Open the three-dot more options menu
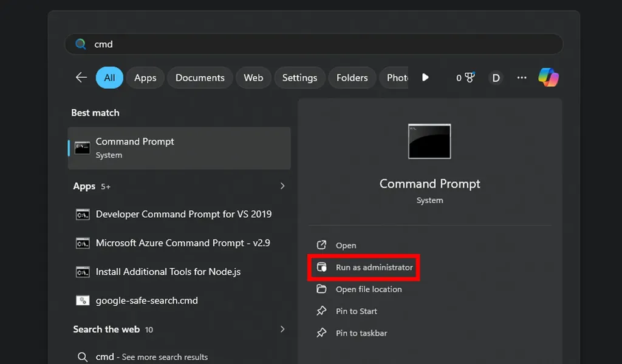 click(521, 78)
